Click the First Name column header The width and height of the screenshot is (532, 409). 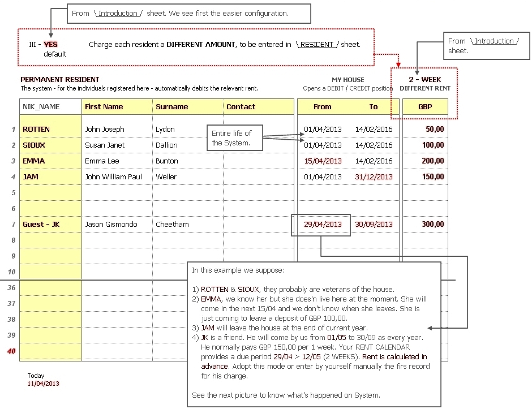point(117,107)
